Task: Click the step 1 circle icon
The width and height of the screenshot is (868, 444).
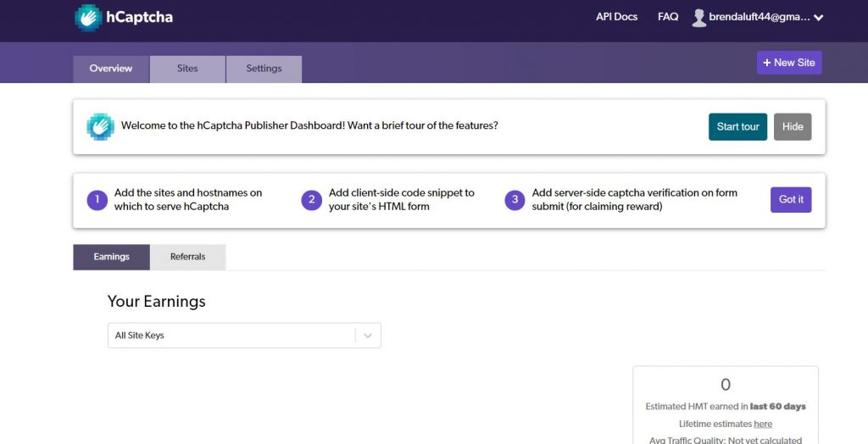Action: (97, 200)
